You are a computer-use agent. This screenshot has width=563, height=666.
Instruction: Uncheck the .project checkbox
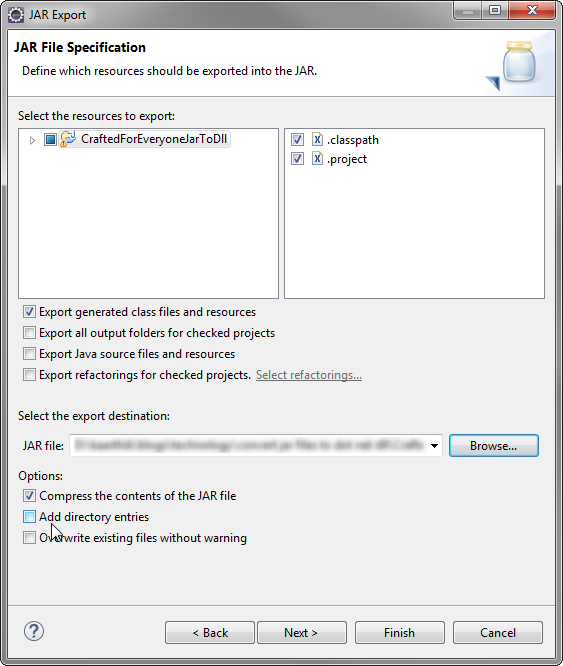pyautogui.click(x=297, y=158)
